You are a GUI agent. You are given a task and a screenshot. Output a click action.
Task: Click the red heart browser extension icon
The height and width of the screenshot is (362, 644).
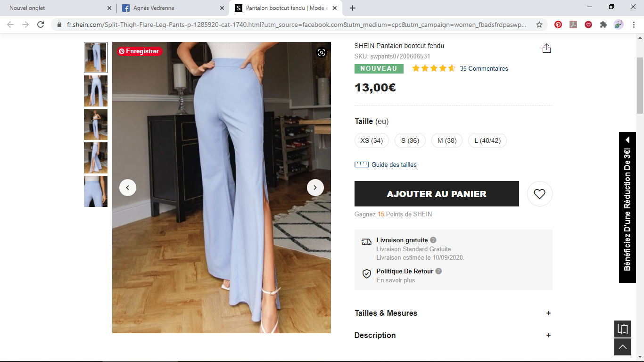(588, 25)
